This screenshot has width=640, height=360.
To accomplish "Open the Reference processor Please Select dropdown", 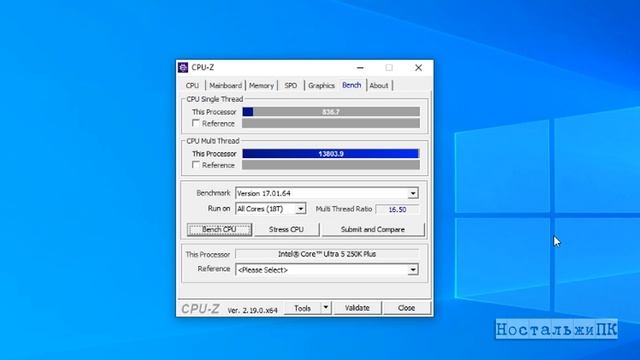I will click(327, 270).
